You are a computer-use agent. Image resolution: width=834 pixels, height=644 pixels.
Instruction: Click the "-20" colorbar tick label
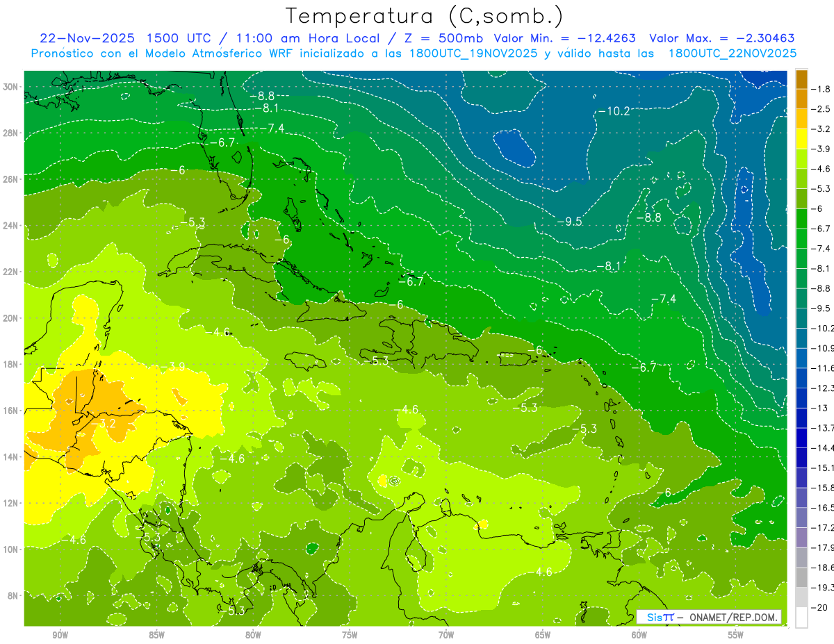tap(820, 606)
